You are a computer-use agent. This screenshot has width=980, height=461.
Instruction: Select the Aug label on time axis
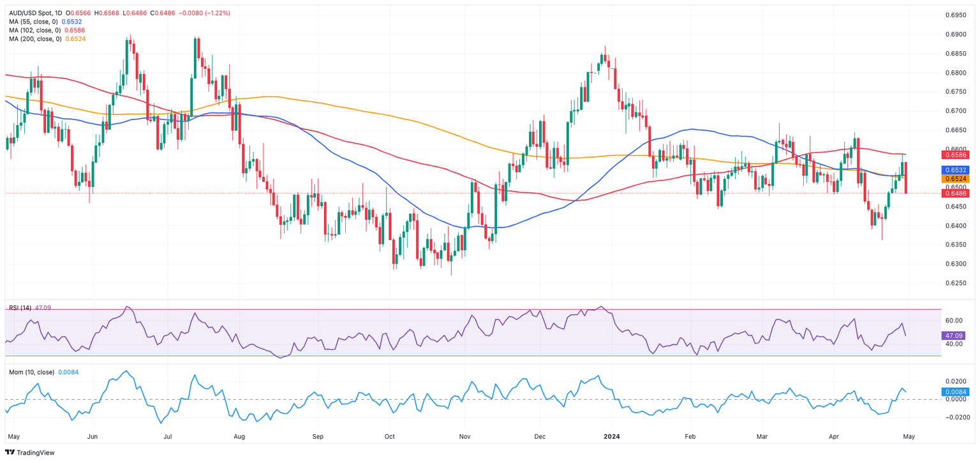(x=239, y=437)
